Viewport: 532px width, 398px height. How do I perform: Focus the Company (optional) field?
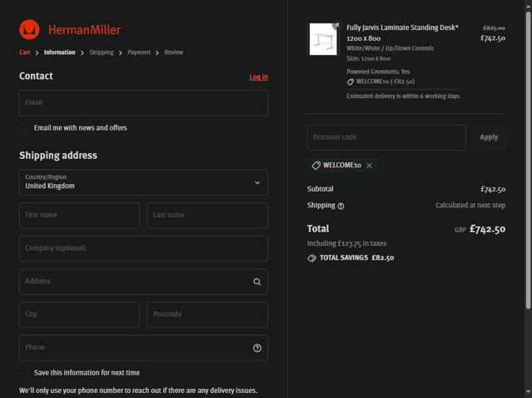(x=143, y=248)
